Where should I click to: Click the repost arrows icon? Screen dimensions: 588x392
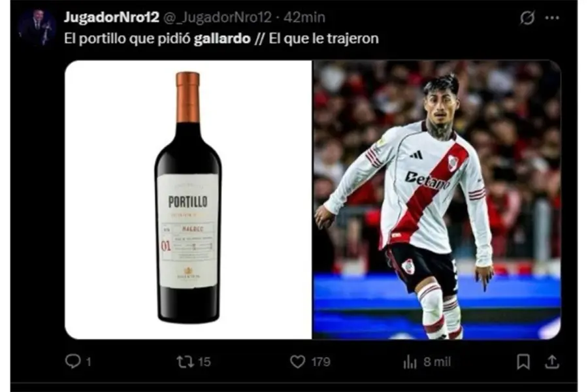click(186, 361)
